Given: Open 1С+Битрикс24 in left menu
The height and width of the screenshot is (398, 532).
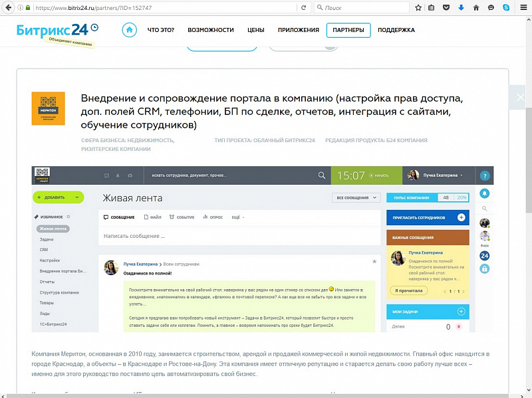Looking at the screenshot, I should (x=53, y=324).
